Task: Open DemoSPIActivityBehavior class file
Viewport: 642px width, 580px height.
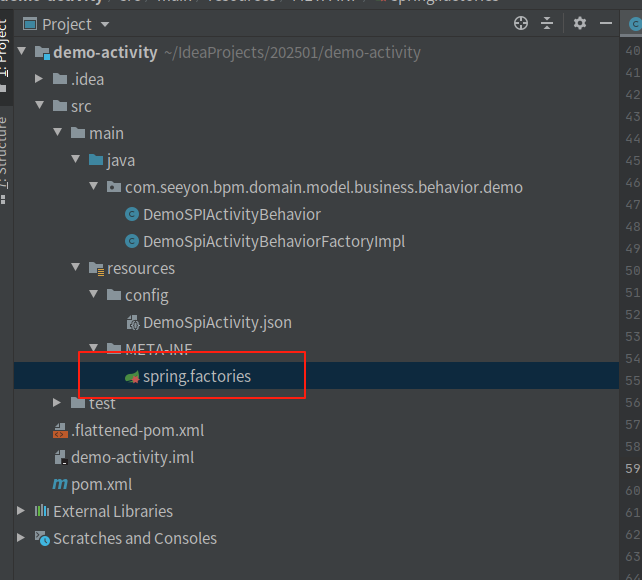Action: click(x=231, y=214)
